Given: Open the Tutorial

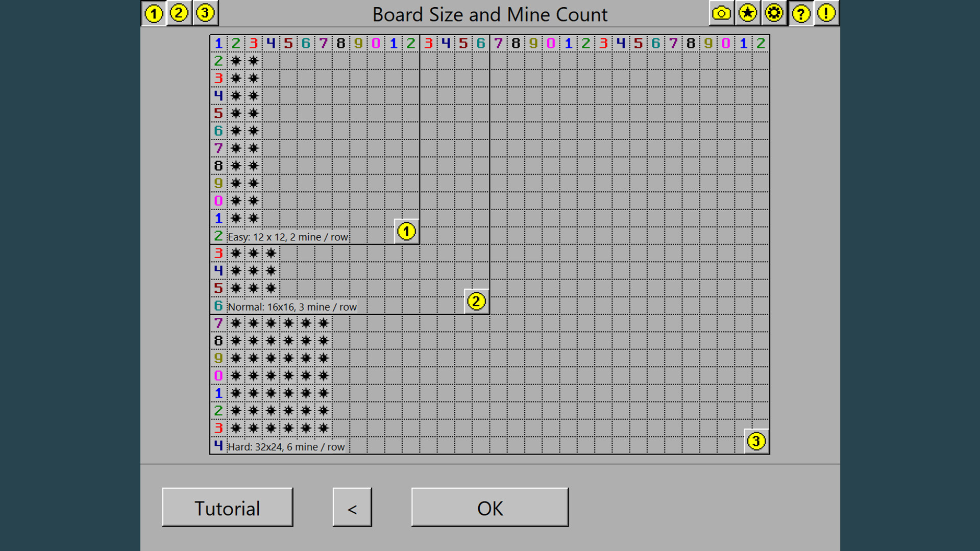Looking at the screenshot, I should pyautogui.click(x=227, y=508).
